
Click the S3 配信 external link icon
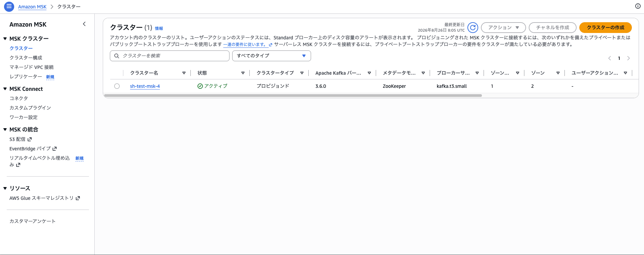click(30, 139)
